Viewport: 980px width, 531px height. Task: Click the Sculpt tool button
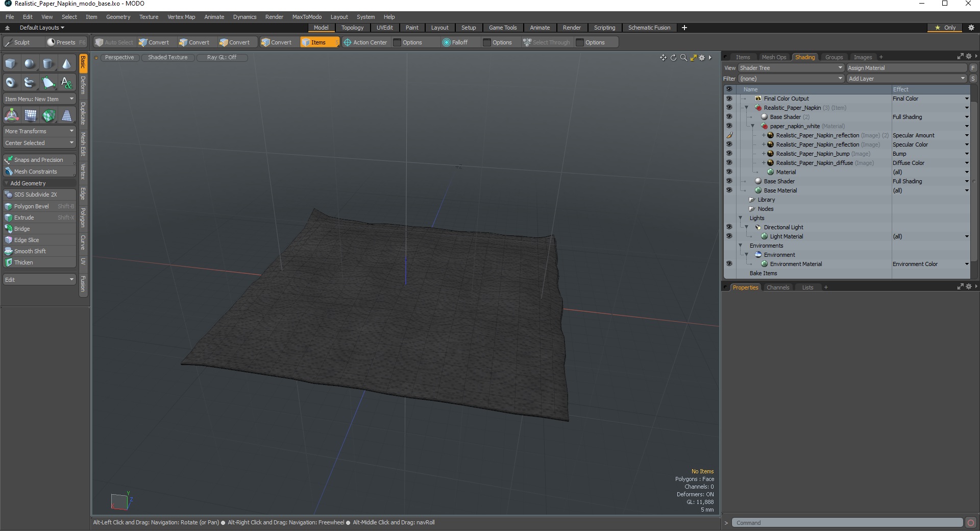pos(22,42)
